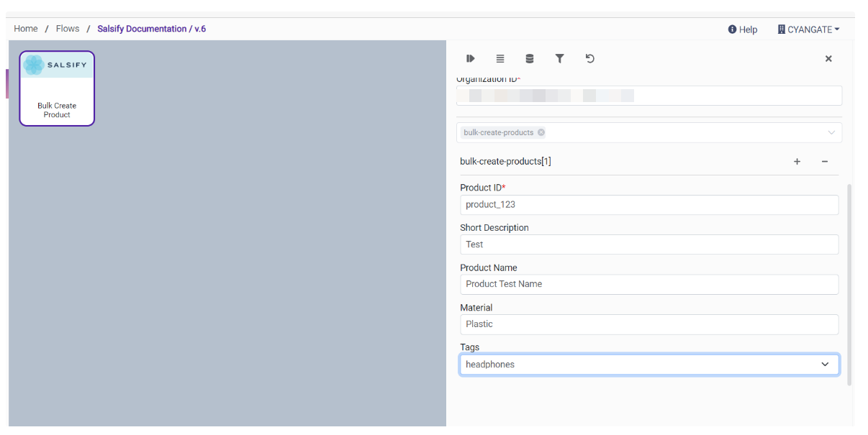Click the run step play icon
This screenshot has height=435, width=868.
pyautogui.click(x=471, y=59)
